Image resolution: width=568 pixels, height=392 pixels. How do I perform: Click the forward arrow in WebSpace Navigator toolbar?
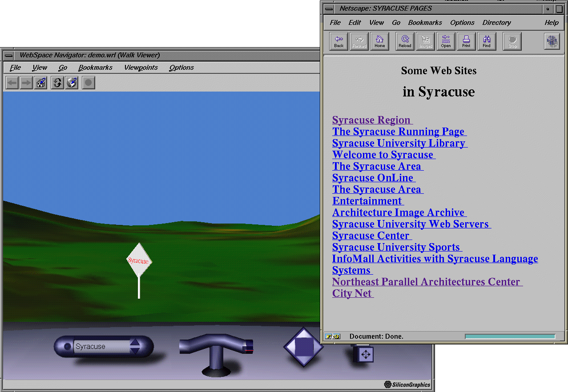click(x=26, y=83)
